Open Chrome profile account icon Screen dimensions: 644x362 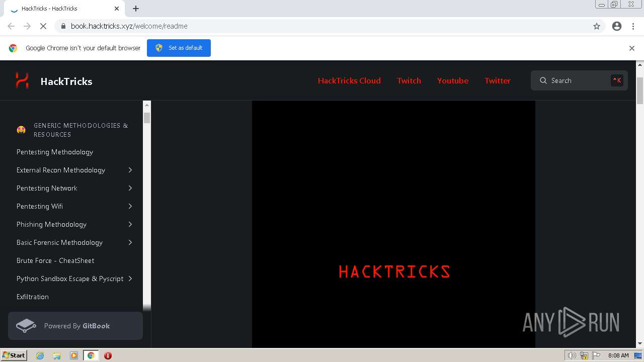pos(617,26)
